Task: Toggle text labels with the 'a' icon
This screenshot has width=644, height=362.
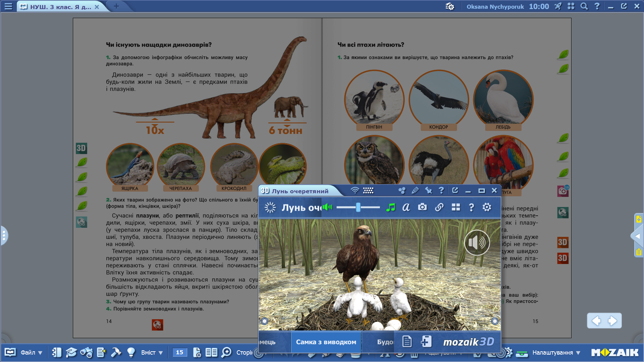Action: click(406, 207)
